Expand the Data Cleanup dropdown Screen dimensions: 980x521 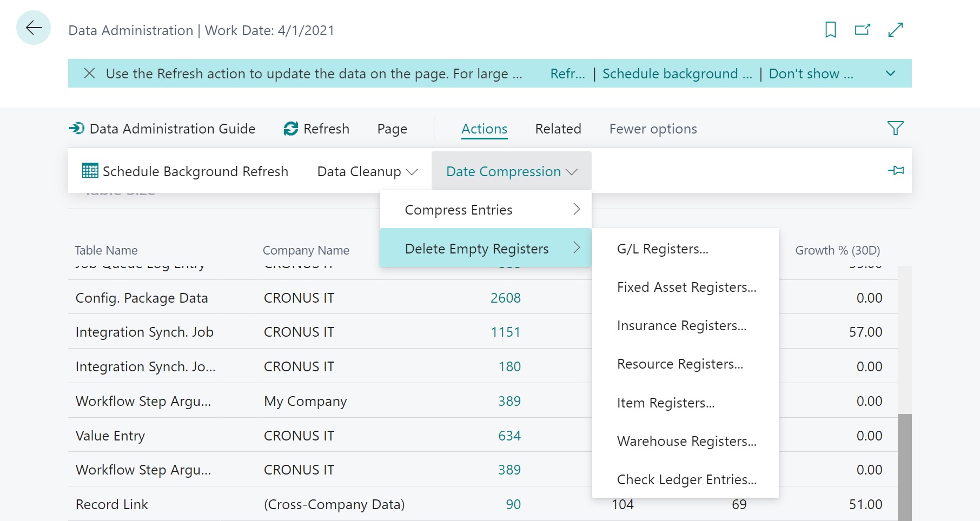pyautogui.click(x=367, y=171)
